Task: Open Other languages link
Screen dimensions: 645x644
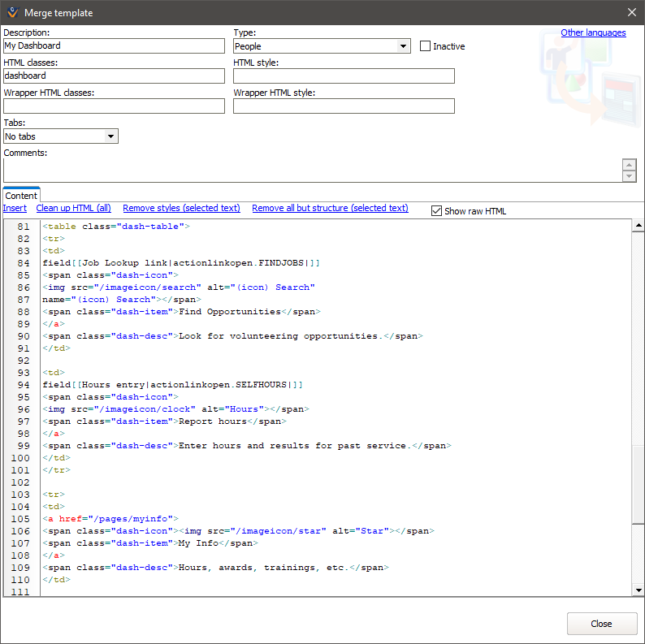Action: click(593, 32)
